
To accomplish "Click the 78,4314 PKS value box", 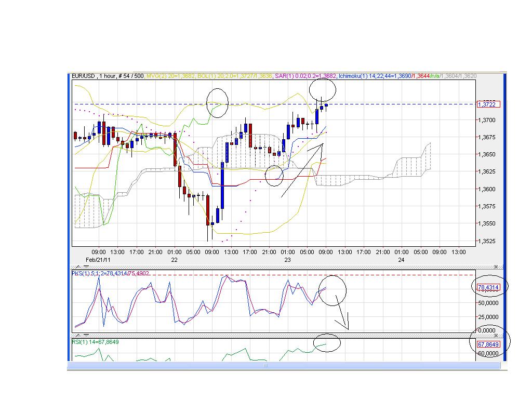I will click(x=489, y=287).
